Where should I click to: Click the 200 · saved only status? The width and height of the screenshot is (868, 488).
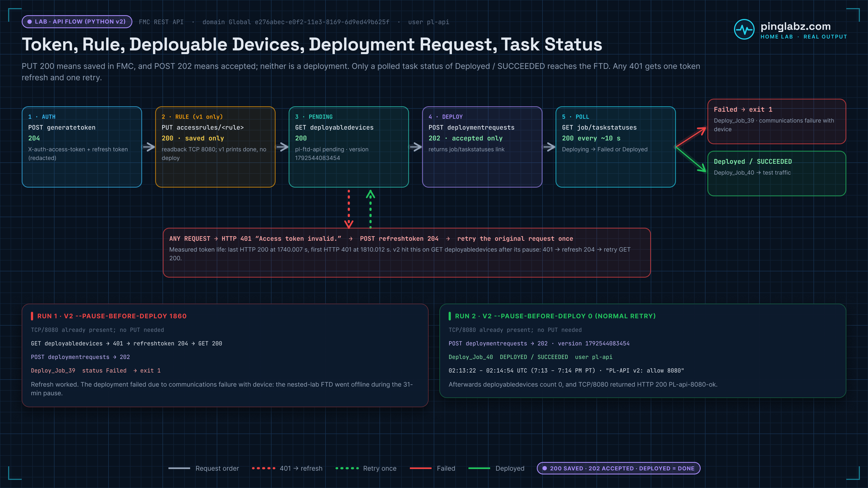tap(193, 139)
